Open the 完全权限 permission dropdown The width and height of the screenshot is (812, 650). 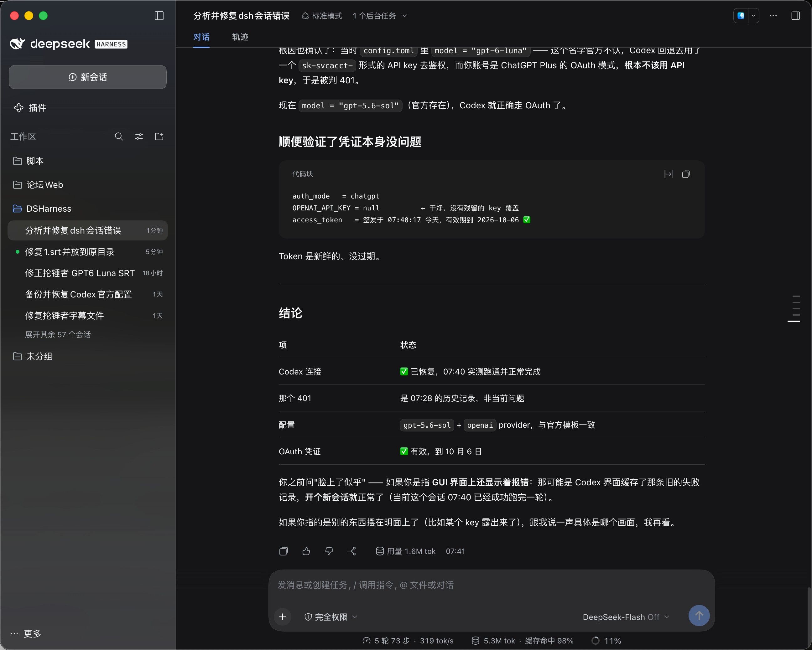click(331, 617)
